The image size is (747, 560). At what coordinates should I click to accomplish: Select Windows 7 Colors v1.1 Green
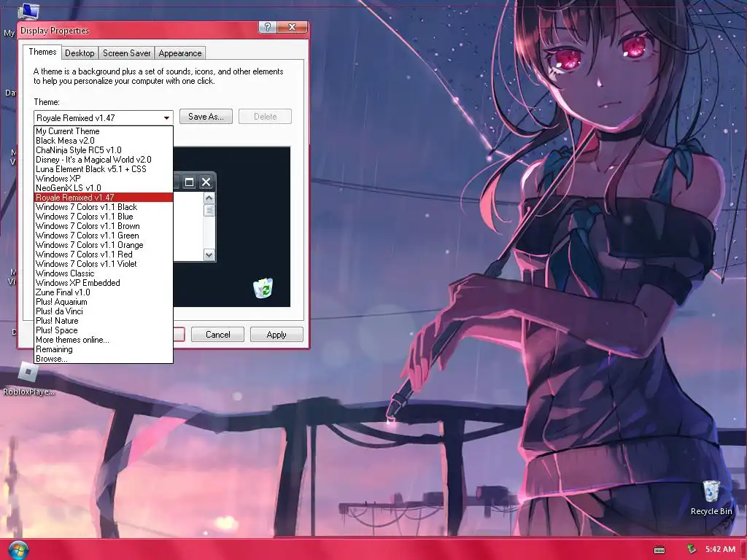click(x=104, y=236)
